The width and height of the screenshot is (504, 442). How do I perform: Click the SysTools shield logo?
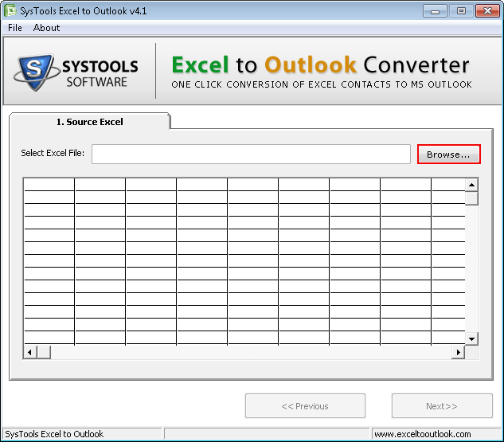coord(35,72)
